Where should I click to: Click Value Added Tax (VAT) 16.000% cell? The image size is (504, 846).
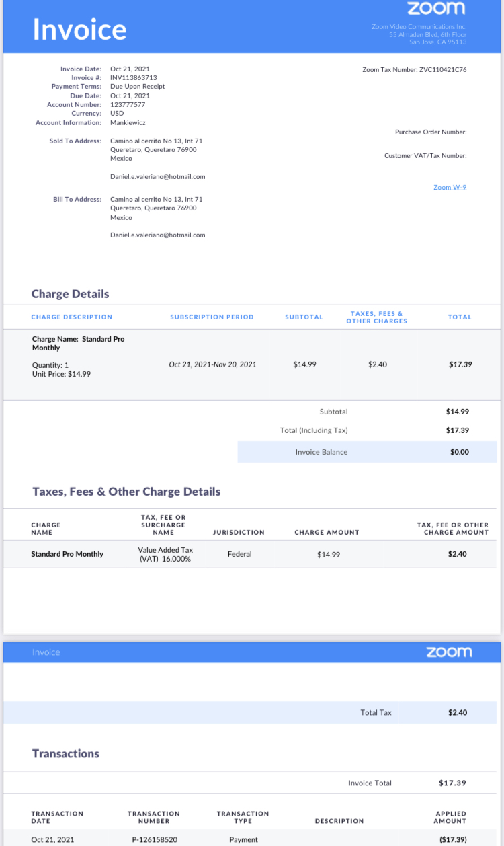(165, 554)
